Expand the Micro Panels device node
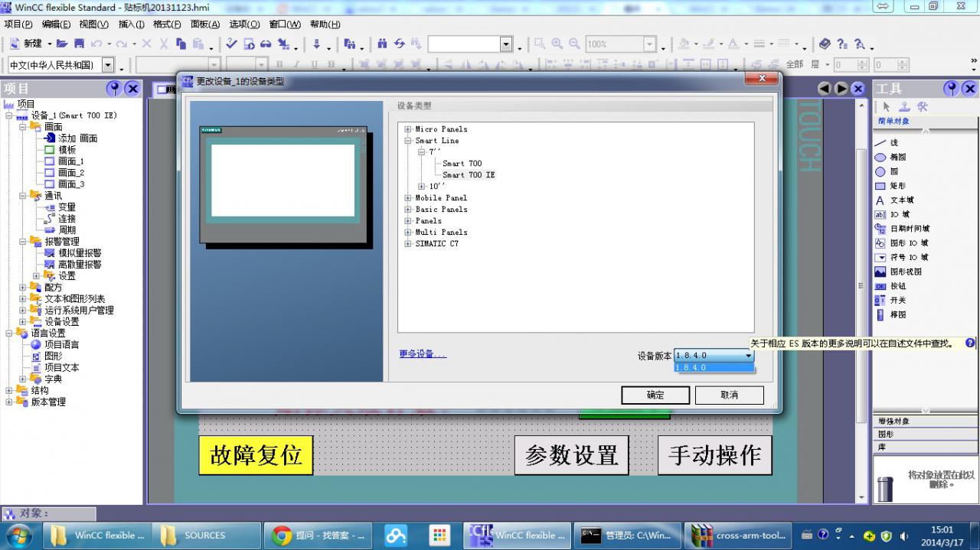Screen dimensions: 980x550 click(408, 129)
